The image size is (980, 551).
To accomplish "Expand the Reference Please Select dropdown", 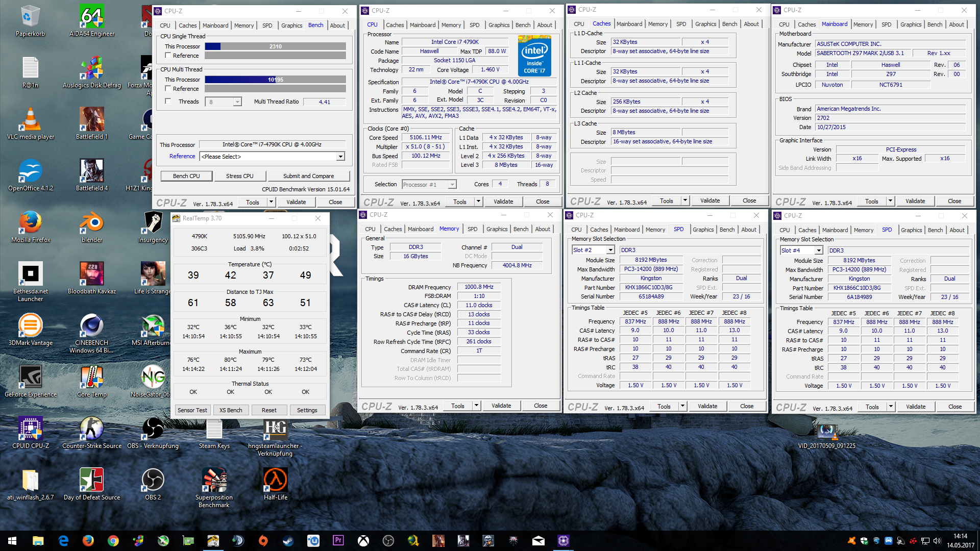I will (340, 157).
